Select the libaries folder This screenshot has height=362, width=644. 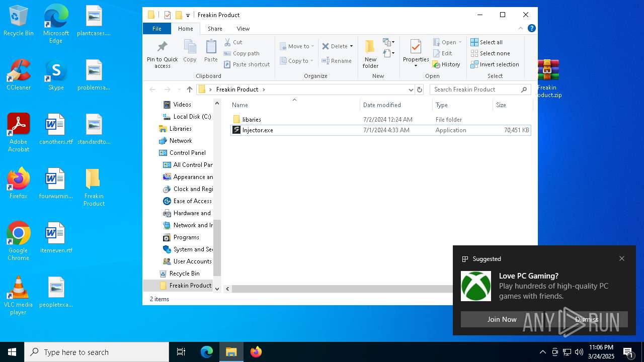tap(381, 120)
